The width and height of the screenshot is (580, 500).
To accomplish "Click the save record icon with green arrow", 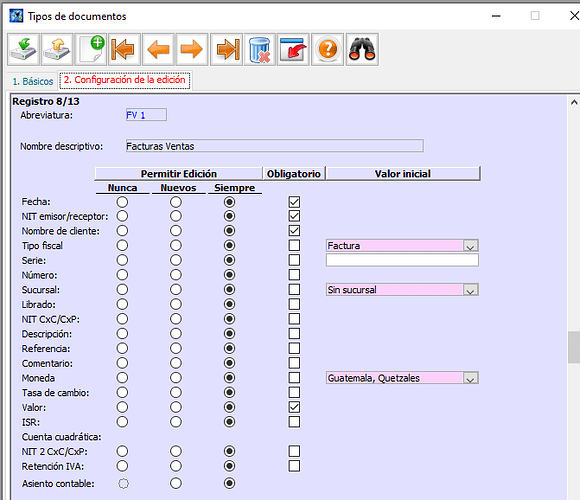I will 23,49.
